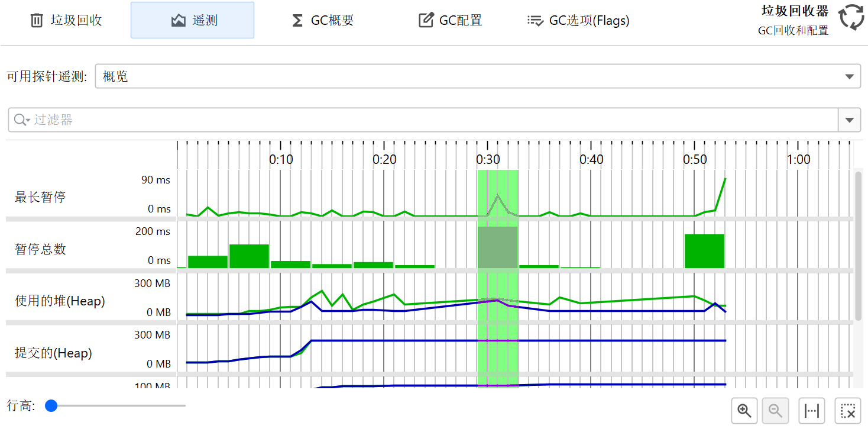
Task: Click the 行高: label
Action: tap(21, 405)
